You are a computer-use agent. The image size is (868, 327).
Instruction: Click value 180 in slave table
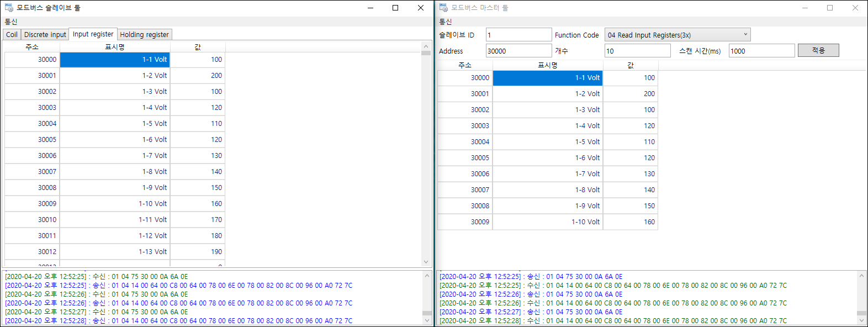click(x=198, y=236)
